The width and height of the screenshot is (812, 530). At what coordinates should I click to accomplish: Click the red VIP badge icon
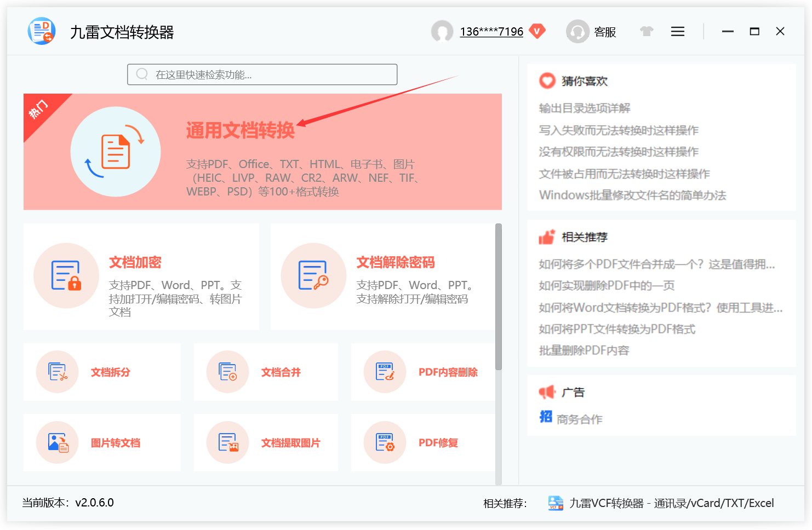(x=538, y=31)
